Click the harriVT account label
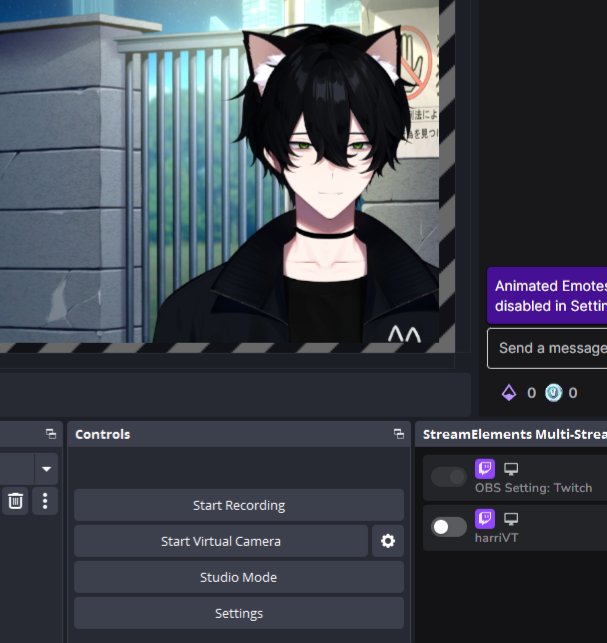This screenshot has width=607, height=643. coord(497,538)
